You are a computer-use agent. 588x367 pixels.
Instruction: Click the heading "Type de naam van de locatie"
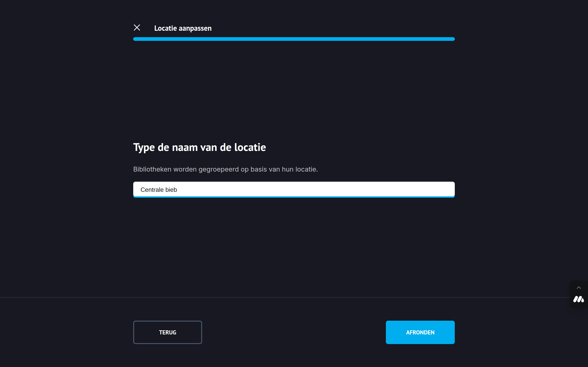(199, 147)
